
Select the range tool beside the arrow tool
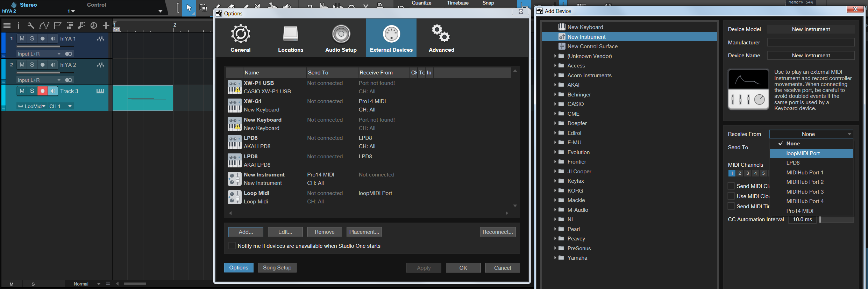click(203, 8)
